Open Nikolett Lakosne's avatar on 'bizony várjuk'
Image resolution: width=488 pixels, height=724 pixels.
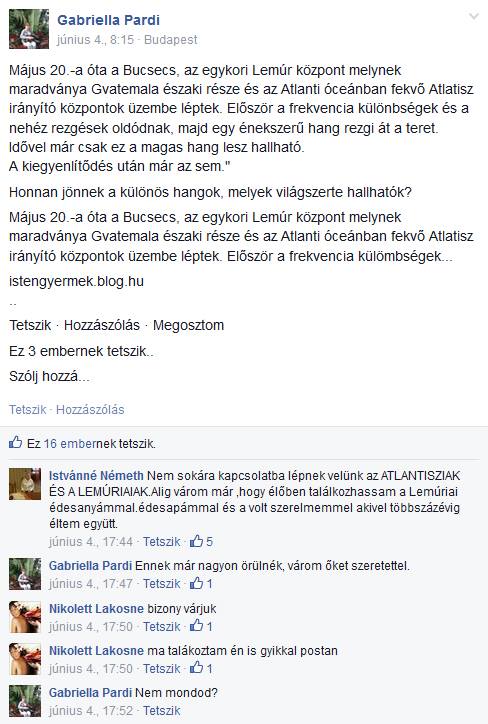(x=25, y=617)
